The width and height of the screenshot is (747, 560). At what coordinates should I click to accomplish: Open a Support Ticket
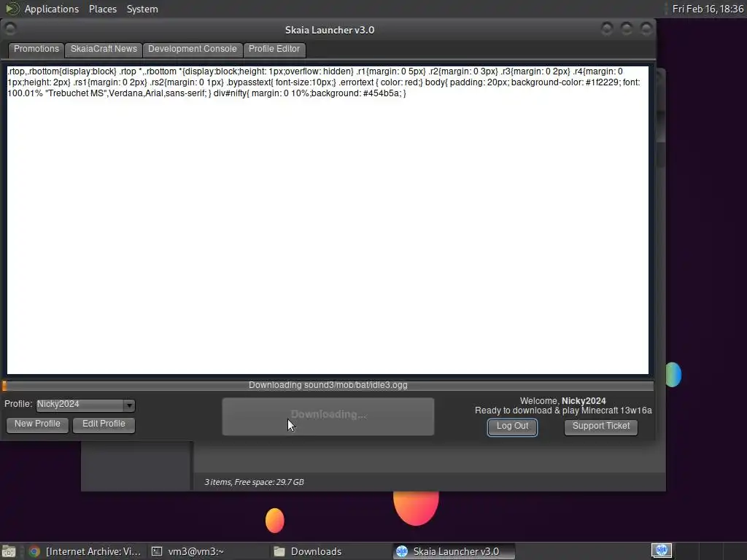click(601, 427)
